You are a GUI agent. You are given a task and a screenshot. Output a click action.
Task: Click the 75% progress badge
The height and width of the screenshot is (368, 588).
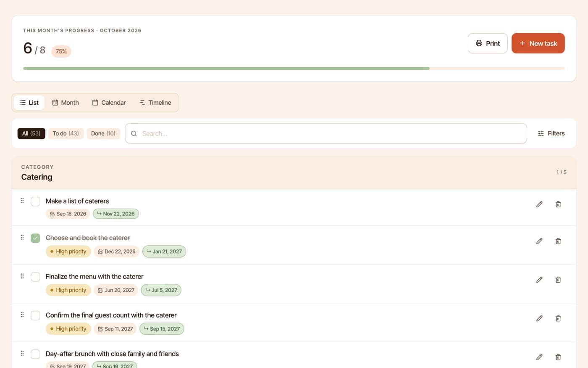[61, 51]
